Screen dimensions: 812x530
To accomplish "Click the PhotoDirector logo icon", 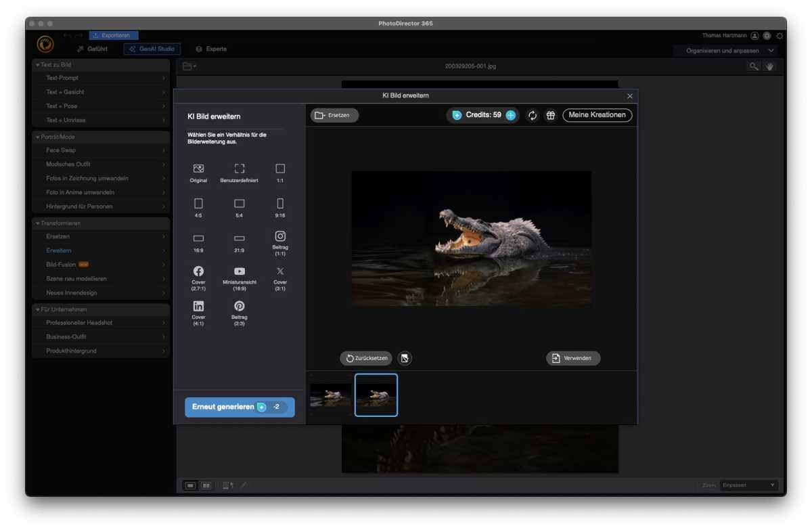I will 45,44.
